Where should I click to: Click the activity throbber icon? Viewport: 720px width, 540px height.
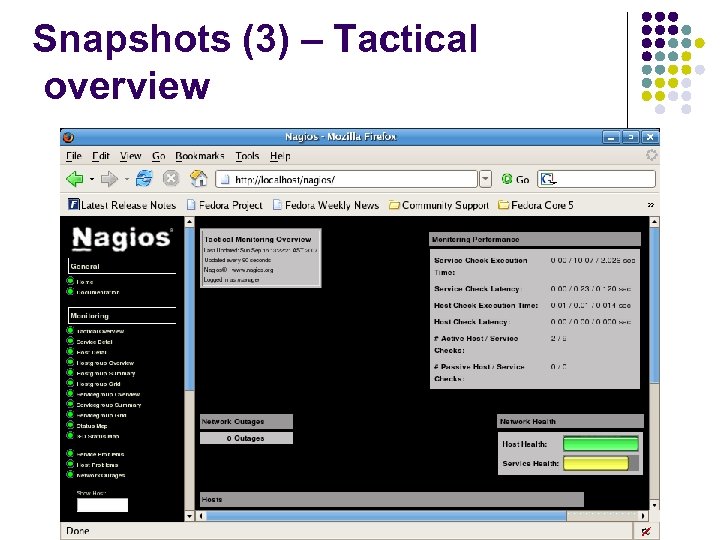tap(651, 155)
